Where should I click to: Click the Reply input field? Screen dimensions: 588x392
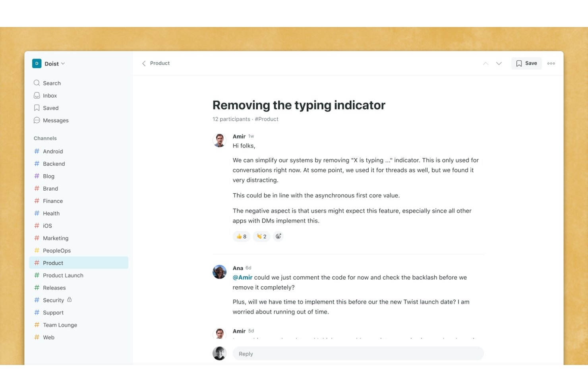pos(358,353)
